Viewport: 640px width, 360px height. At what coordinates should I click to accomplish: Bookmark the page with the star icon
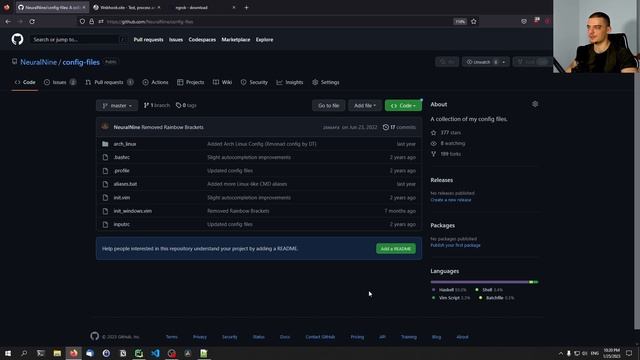(x=473, y=22)
